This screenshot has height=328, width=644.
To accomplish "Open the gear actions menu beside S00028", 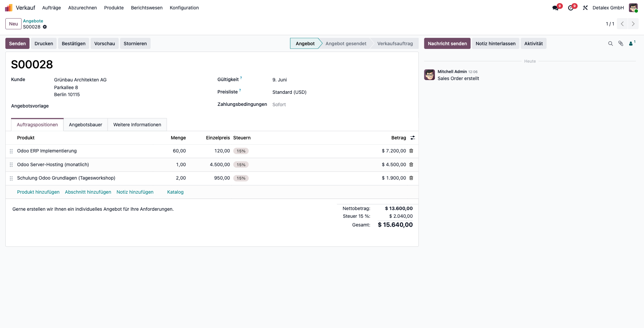I will coord(45,27).
